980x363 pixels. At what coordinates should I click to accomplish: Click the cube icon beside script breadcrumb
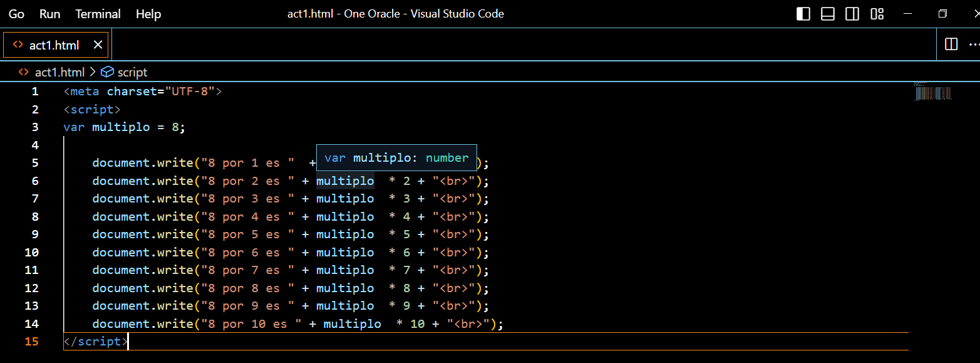click(108, 72)
